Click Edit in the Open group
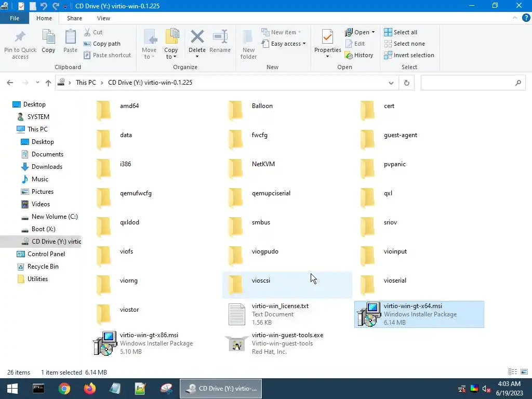This screenshot has width=532, height=399. point(355,44)
